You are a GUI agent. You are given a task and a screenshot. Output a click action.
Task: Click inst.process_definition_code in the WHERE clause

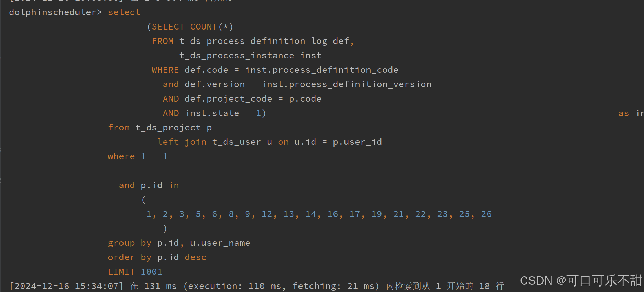click(x=321, y=70)
